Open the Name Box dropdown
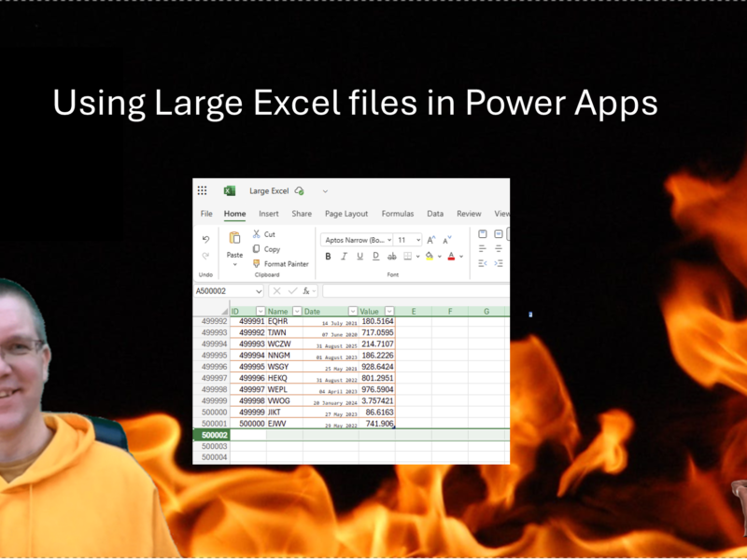 (259, 291)
